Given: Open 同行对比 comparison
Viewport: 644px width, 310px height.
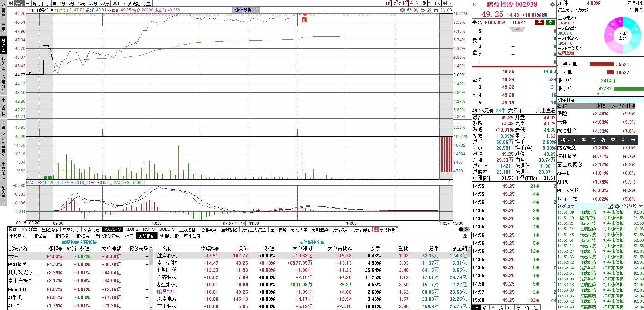Looking at the screenshot, I should [635, 3].
